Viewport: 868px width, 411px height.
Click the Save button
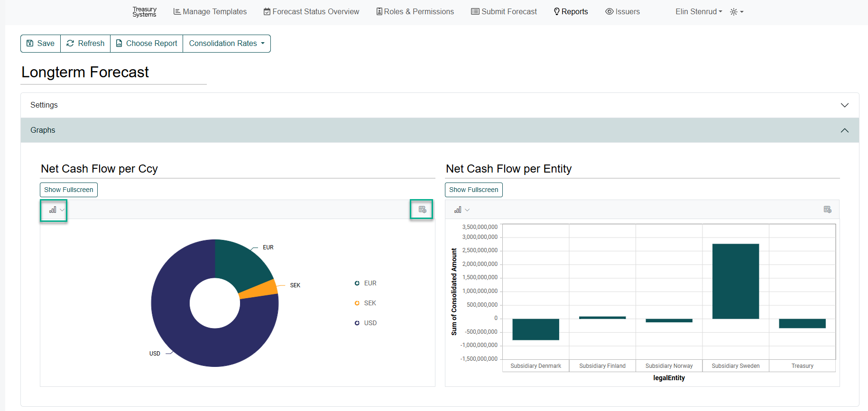pyautogui.click(x=41, y=44)
